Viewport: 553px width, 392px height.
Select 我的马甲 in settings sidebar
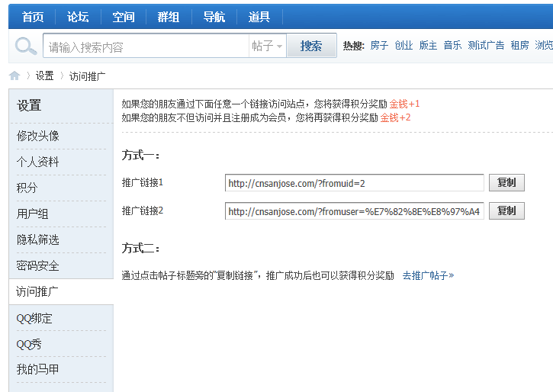(x=37, y=370)
